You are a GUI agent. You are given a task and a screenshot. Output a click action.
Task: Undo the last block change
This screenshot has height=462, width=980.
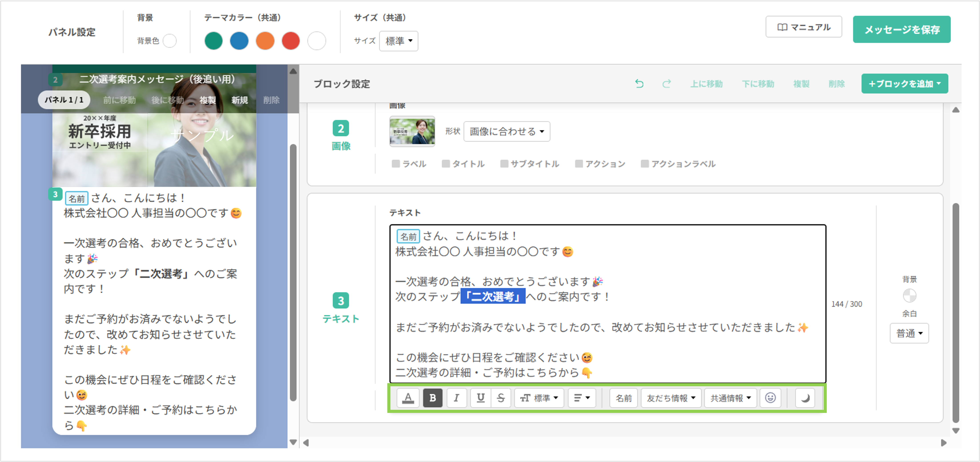tap(639, 84)
